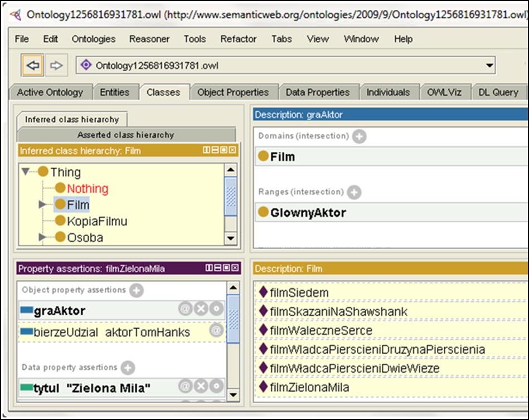Image resolution: width=529 pixels, height=420 pixels.
Task: Select the Inferred class hierarchy tab
Action: 72,119
